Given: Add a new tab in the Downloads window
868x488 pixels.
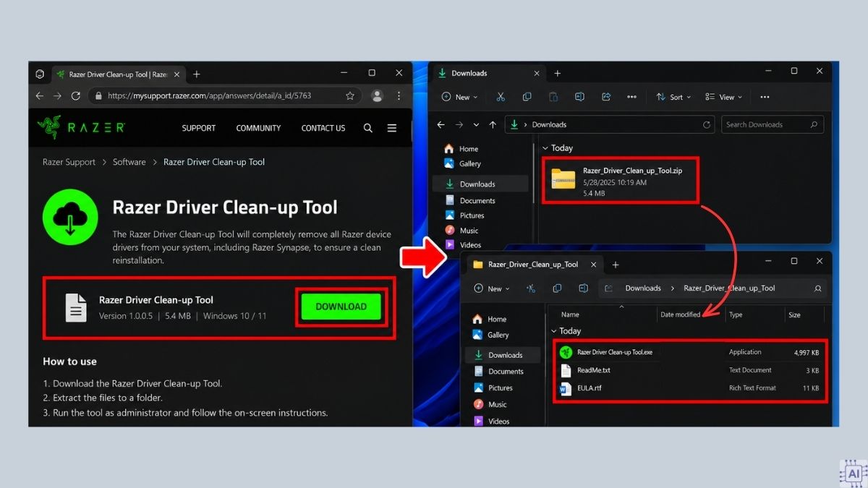Looking at the screenshot, I should 557,74.
